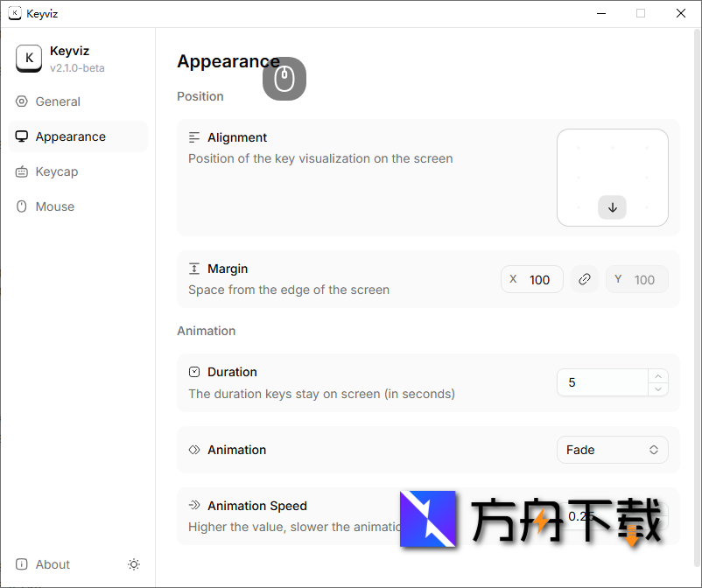Click the Margin Y input field
The image size is (702, 588).
644,279
